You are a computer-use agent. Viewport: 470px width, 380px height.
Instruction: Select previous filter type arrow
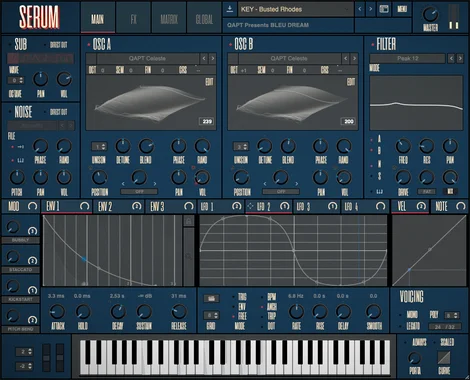coord(451,58)
